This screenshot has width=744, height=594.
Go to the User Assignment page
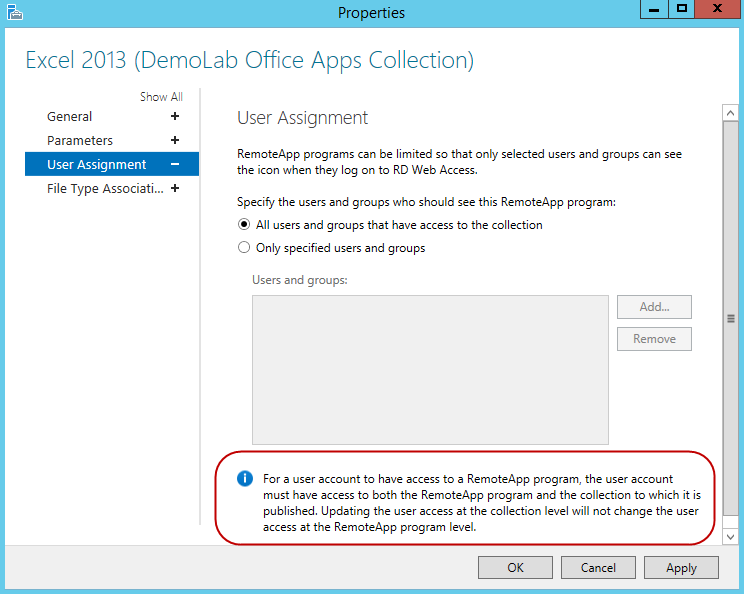[96, 165]
